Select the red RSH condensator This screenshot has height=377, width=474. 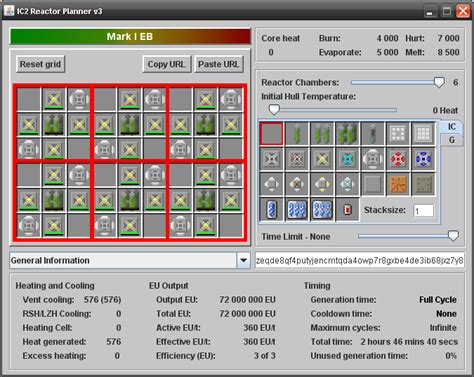click(398, 159)
